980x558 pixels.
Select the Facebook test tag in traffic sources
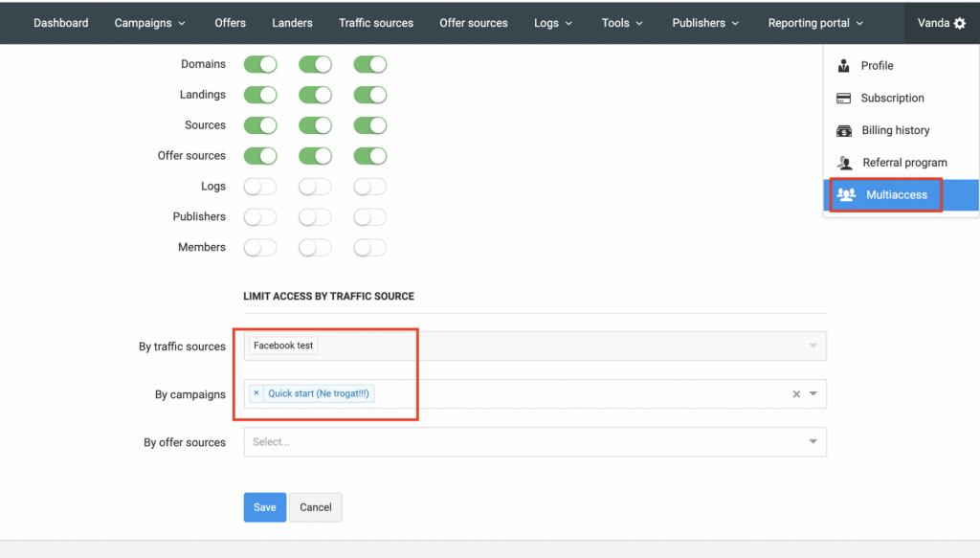tap(282, 346)
